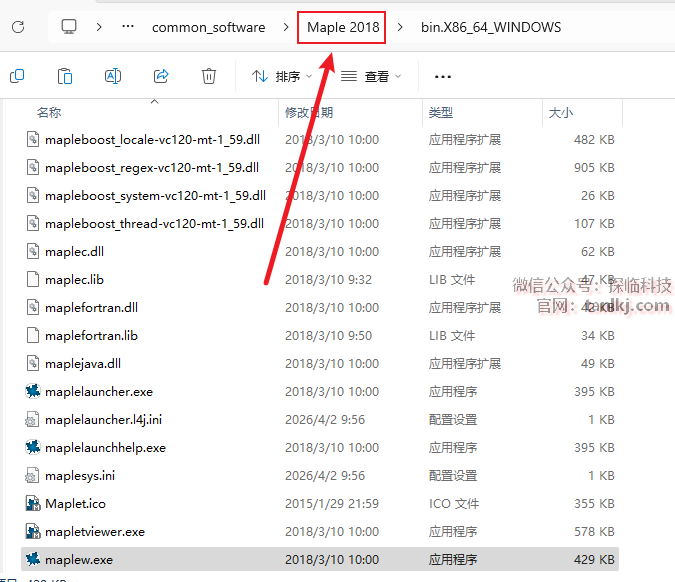This screenshot has height=582, width=675.
Task: Click the ICO 文件 type cell
Action: click(454, 504)
